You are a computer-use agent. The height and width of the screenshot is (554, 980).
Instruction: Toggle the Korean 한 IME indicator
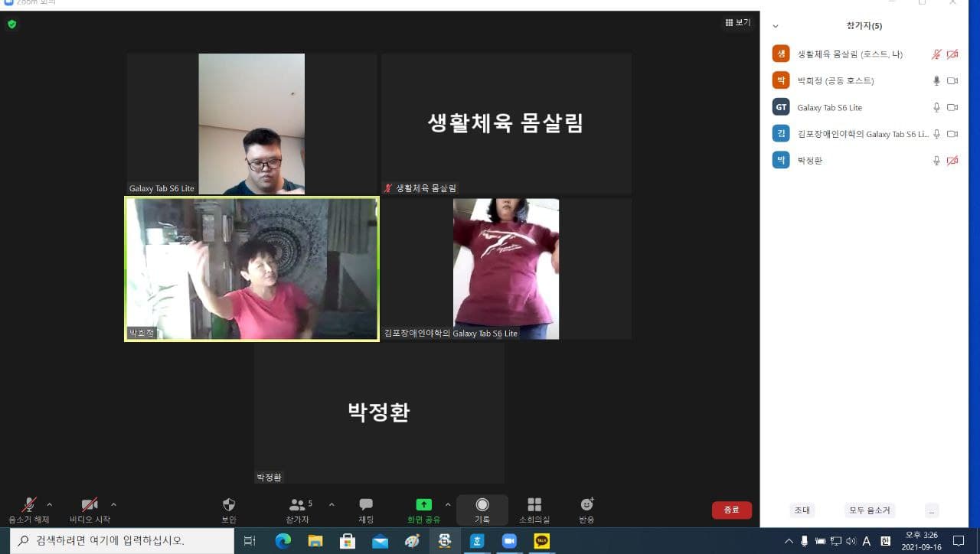click(884, 541)
